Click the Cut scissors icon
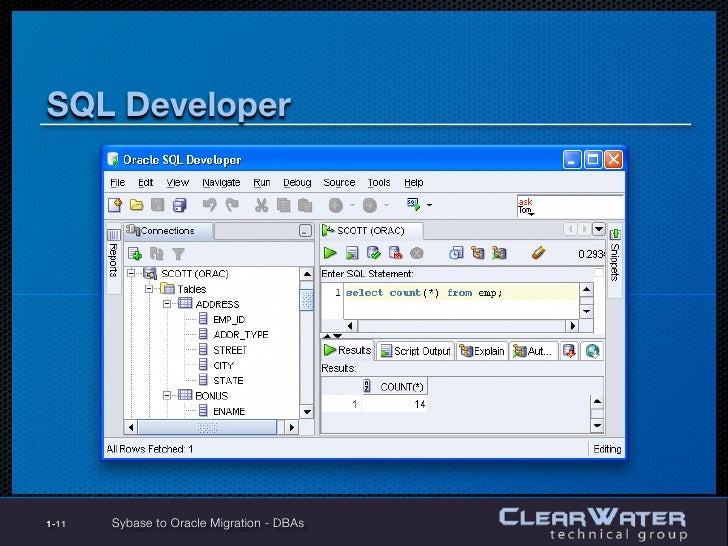Viewport: 728px width, 546px height. (x=261, y=205)
